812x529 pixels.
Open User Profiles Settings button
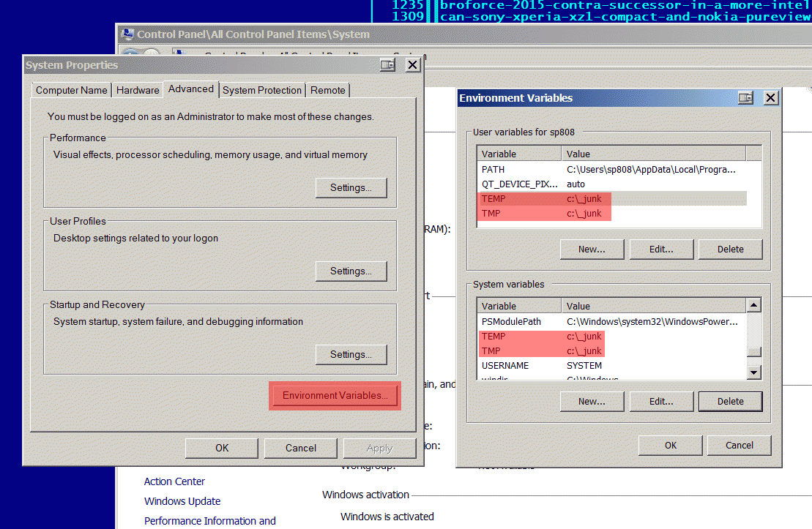click(x=351, y=271)
